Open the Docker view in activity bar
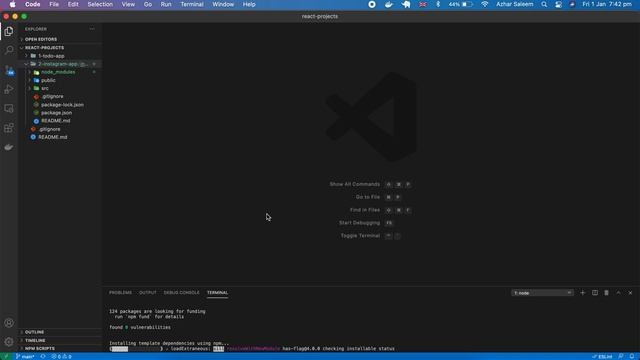640x360 pixels. click(x=9, y=147)
